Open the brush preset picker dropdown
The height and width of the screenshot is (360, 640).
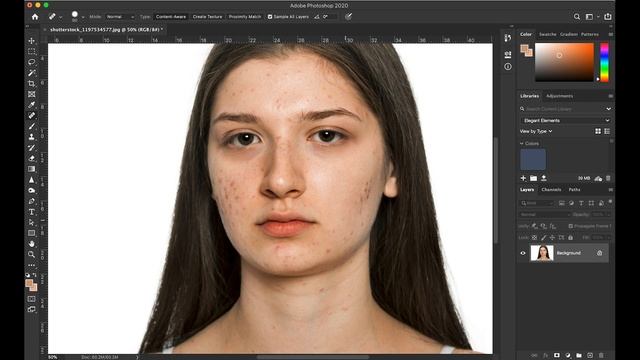(83, 17)
